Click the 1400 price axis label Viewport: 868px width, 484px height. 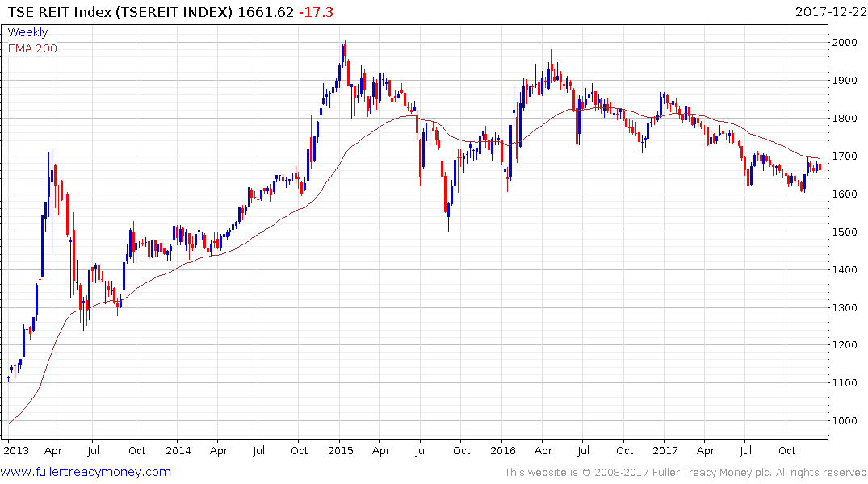(845, 270)
